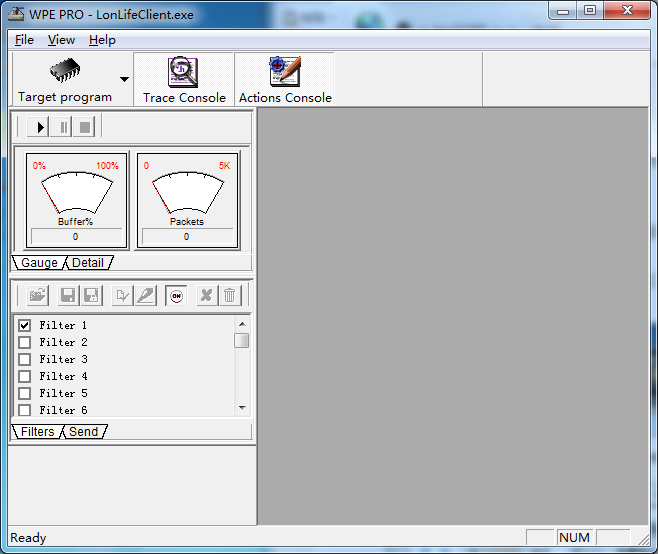Check the Filter 3 checkbox
The height and width of the screenshot is (554, 658).
click(25, 359)
